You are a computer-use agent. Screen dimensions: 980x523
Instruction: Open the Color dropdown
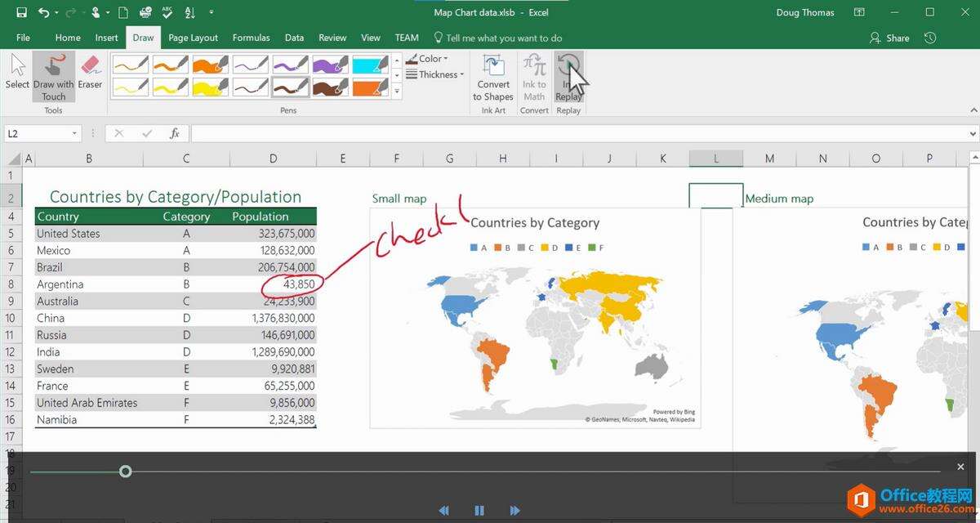[x=428, y=58]
